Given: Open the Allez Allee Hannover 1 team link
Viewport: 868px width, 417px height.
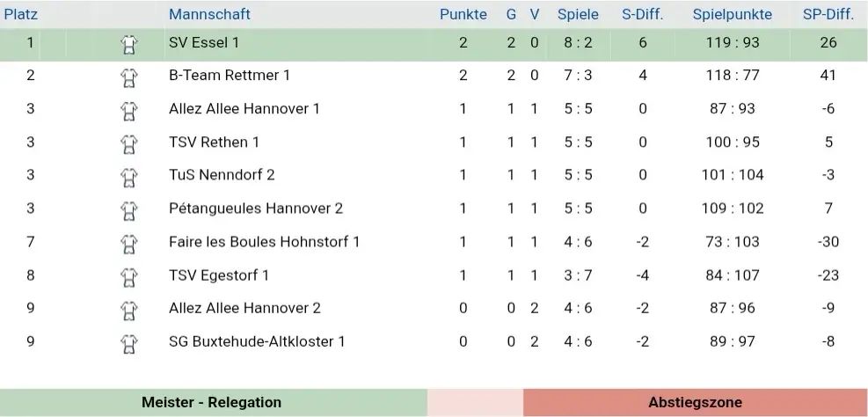Looking at the screenshot, I should click(244, 109).
